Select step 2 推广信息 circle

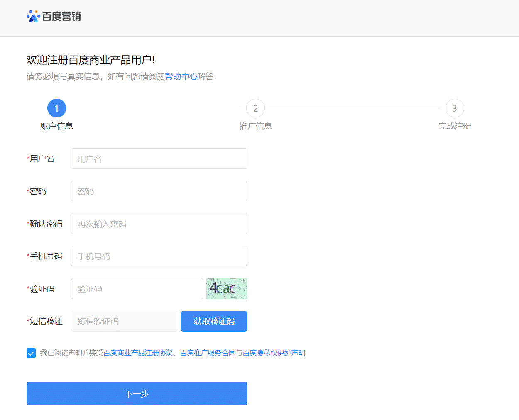click(255, 108)
